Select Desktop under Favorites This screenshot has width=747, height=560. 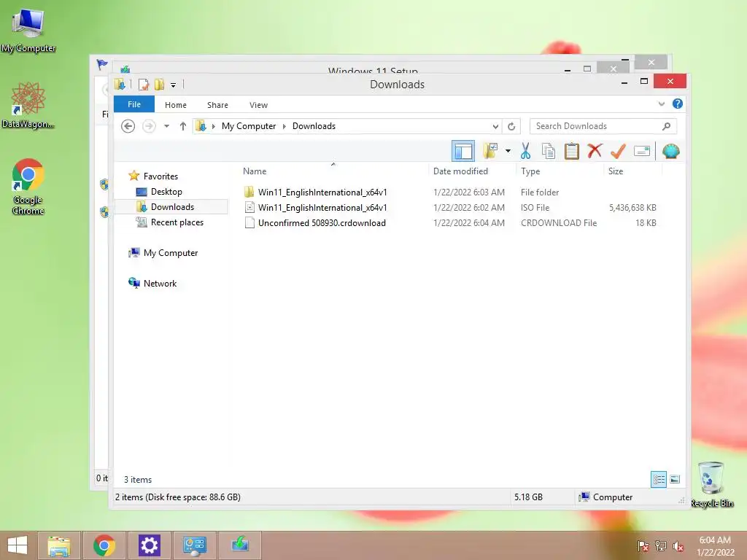pyautogui.click(x=166, y=192)
